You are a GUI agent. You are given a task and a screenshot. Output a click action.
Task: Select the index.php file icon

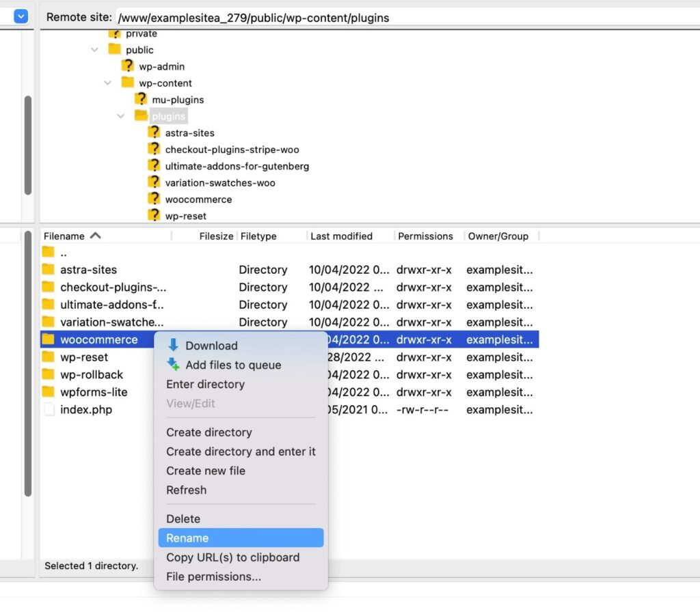49,410
